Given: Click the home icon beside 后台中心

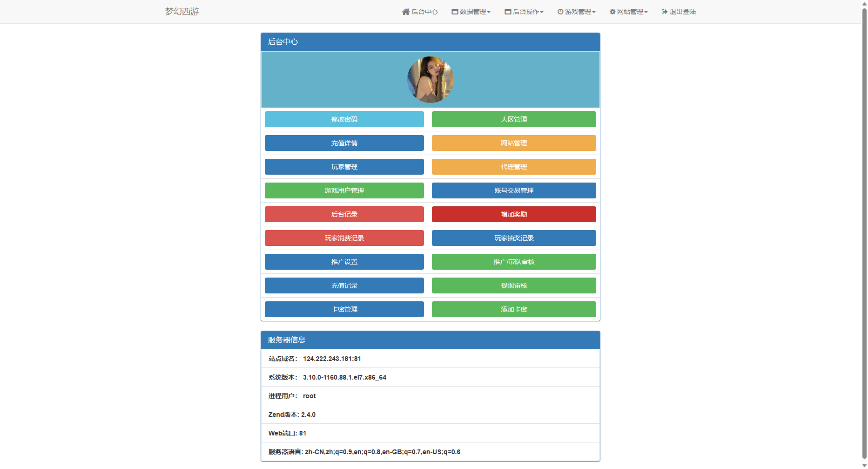Looking at the screenshot, I should [405, 12].
